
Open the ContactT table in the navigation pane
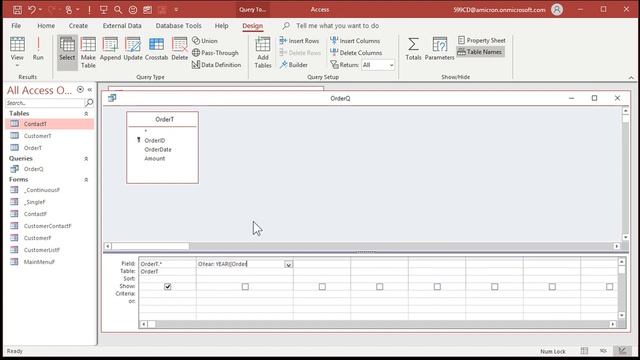coord(50,124)
